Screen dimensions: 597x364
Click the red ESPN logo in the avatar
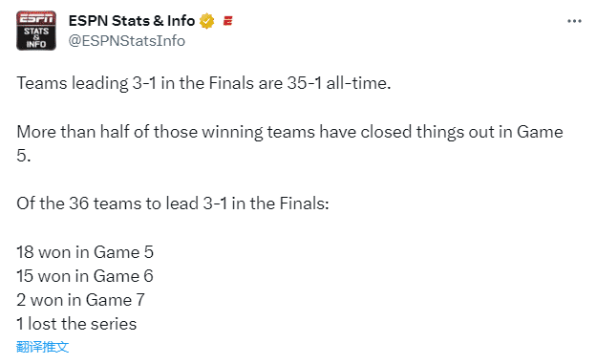(x=36, y=18)
